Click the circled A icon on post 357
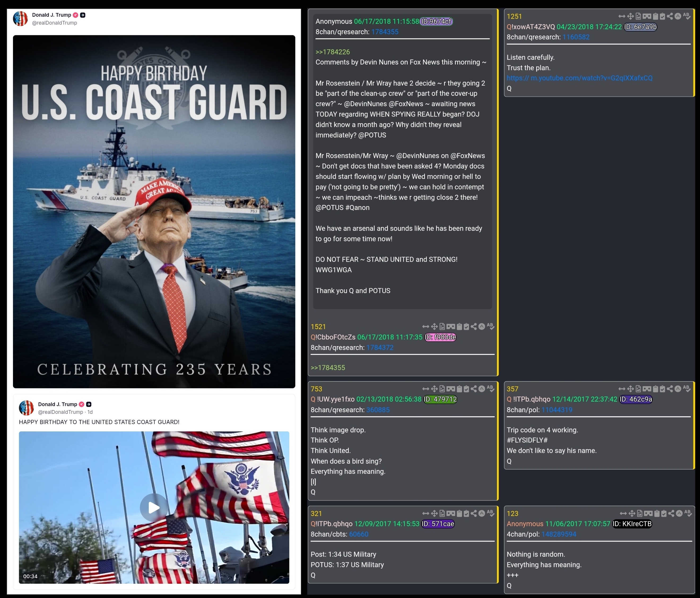This screenshot has height=598, width=700. pos(678,389)
